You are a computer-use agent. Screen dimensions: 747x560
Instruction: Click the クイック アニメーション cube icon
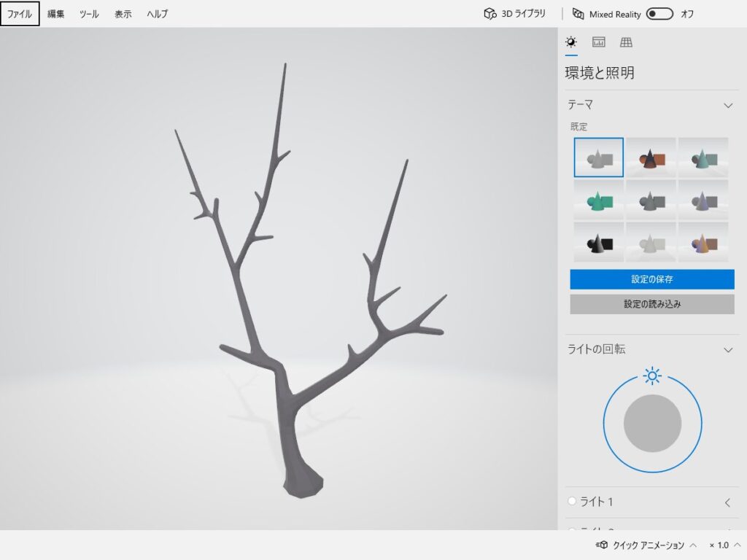click(x=603, y=545)
